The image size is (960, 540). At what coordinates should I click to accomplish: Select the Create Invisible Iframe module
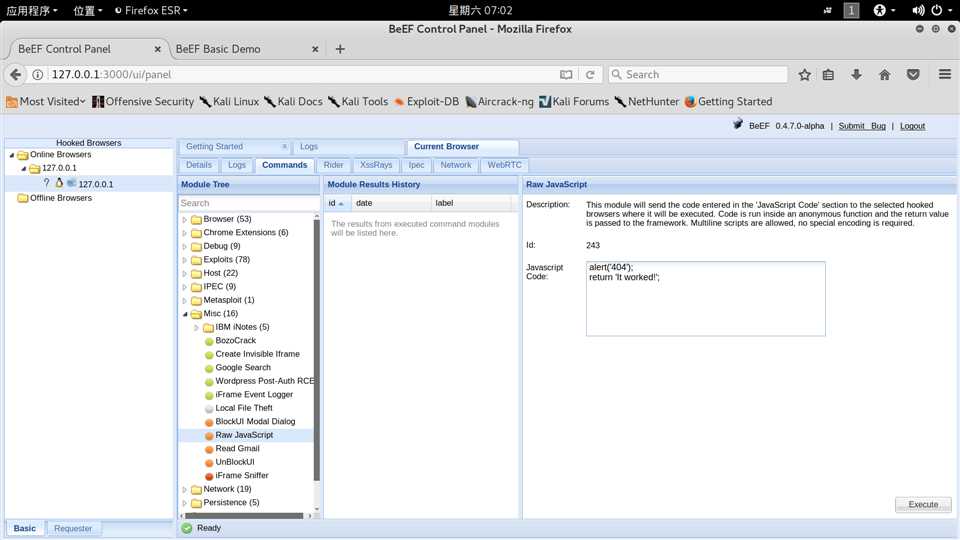(257, 354)
